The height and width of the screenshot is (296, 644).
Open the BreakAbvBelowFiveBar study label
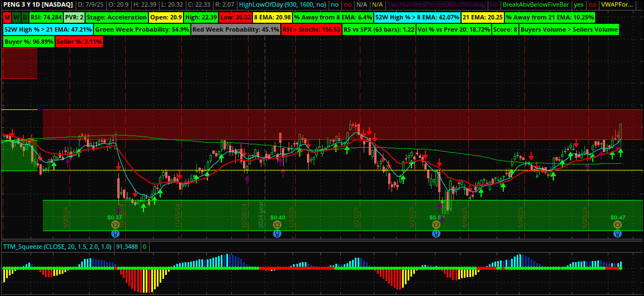[536, 5]
